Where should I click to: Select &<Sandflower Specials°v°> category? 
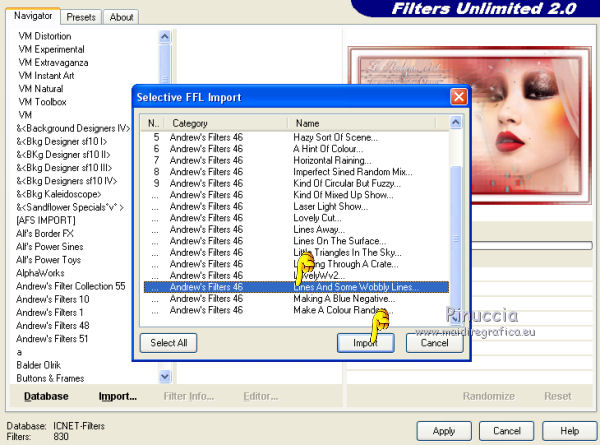pyautogui.click(x=70, y=207)
